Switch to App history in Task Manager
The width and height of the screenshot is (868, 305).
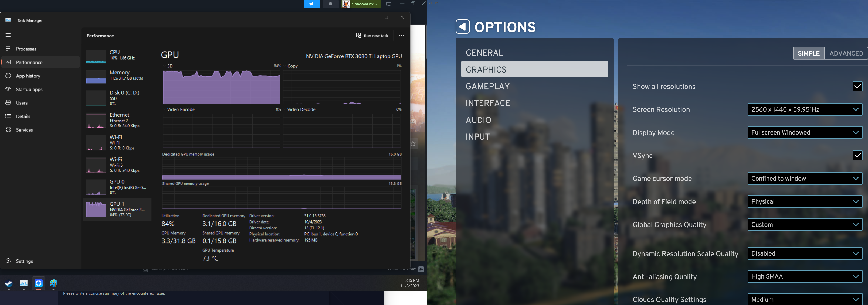(28, 76)
